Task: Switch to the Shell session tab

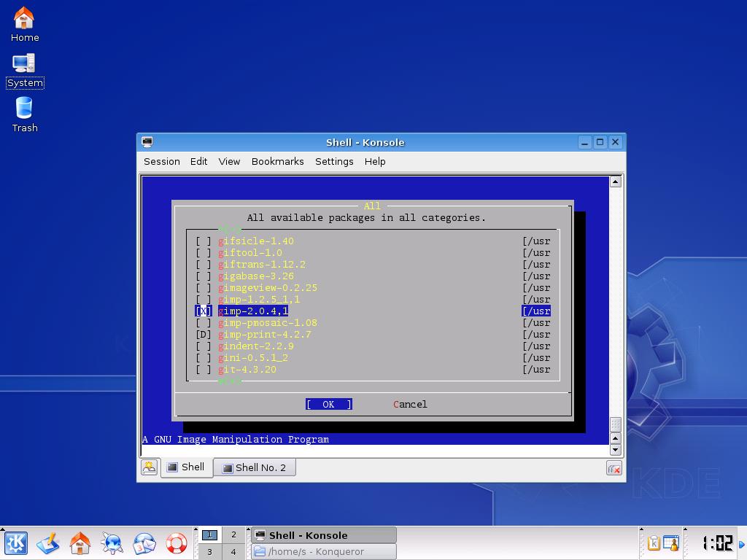Action: click(187, 467)
